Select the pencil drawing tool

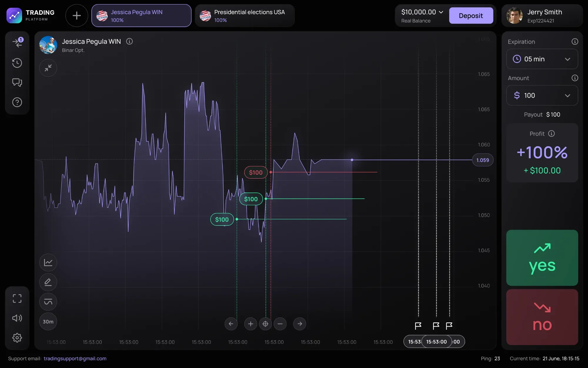click(48, 282)
